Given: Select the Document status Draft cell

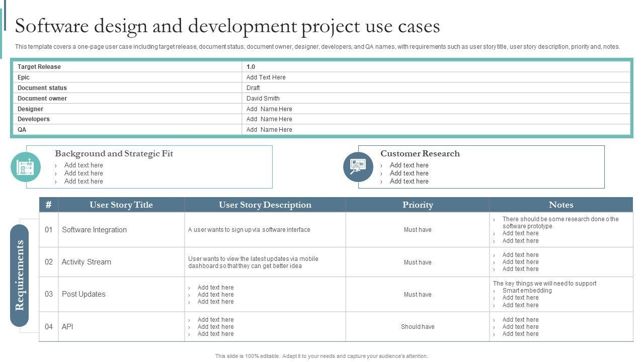Looking at the screenshot, I should click(x=253, y=88).
